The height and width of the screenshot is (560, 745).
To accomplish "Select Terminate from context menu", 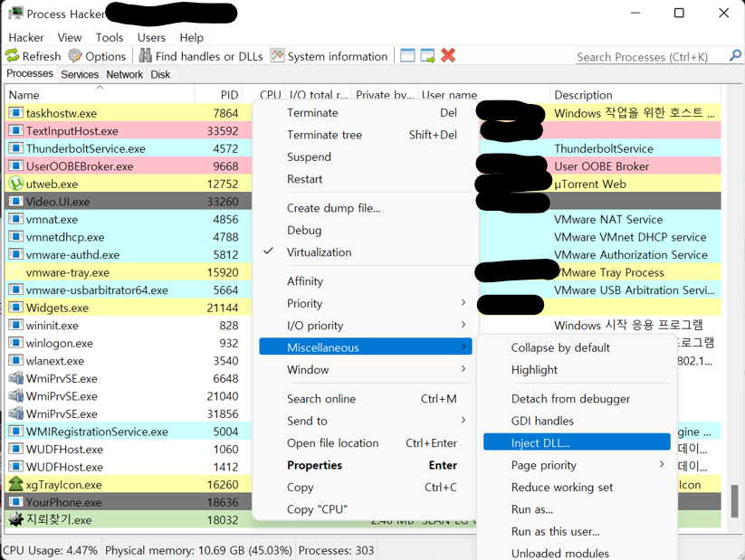I will tap(366, 112).
